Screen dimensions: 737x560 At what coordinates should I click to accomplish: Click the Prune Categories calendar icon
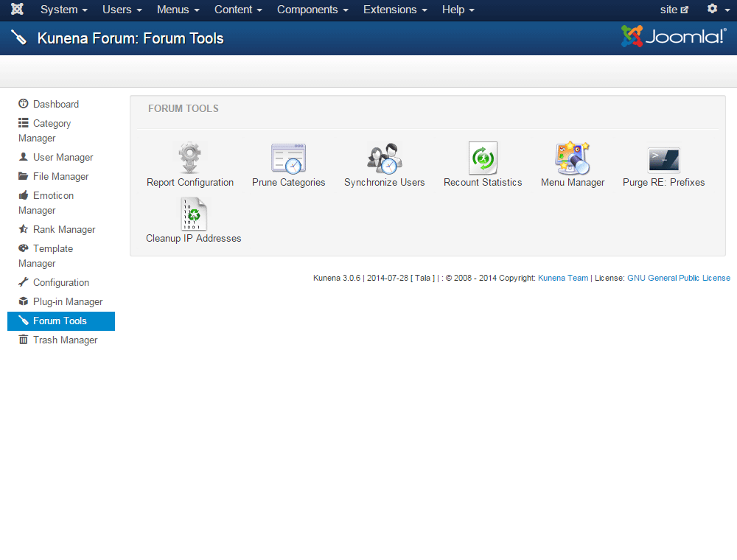[x=289, y=158]
